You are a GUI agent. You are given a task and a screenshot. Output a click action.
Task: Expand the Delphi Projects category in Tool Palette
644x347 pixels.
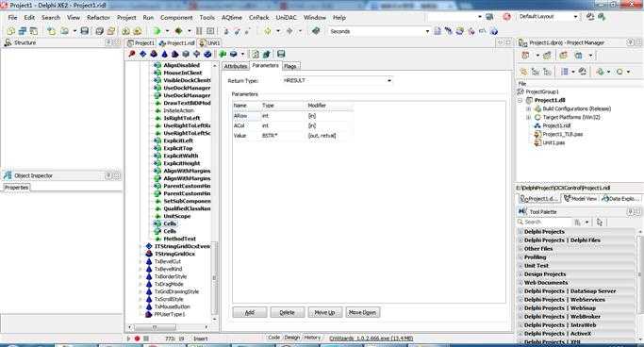click(520, 232)
